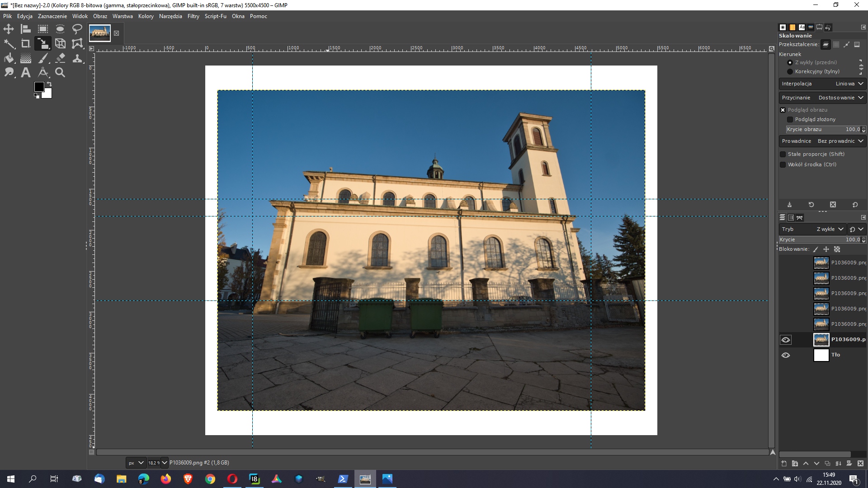Image resolution: width=868 pixels, height=488 pixels.
Task: Open the Warstwa menu
Action: click(123, 16)
